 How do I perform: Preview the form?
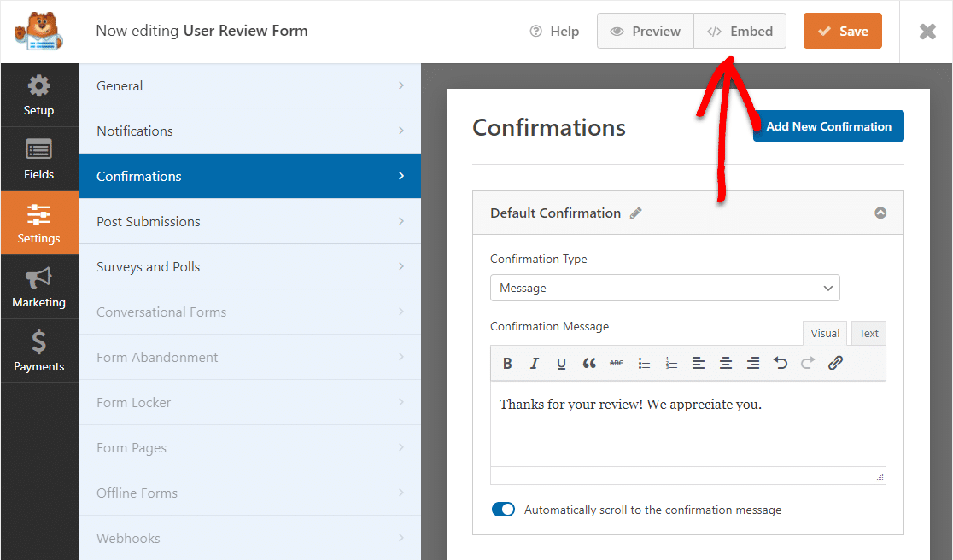tap(646, 31)
